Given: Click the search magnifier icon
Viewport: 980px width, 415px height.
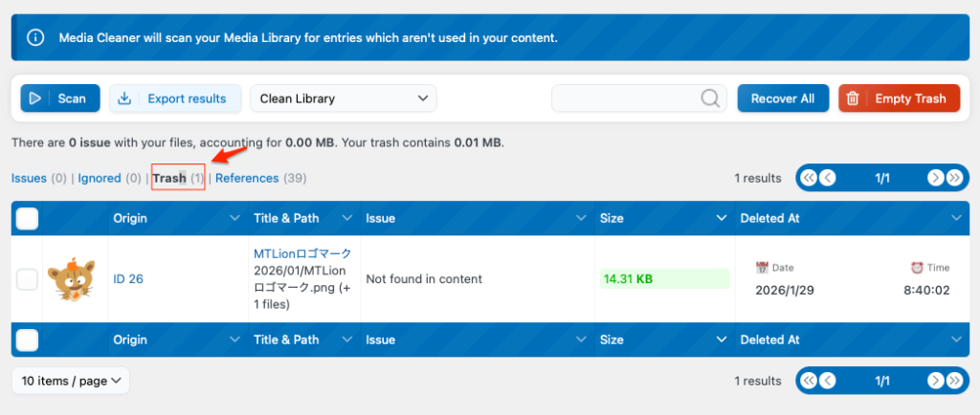Looking at the screenshot, I should pyautogui.click(x=710, y=98).
